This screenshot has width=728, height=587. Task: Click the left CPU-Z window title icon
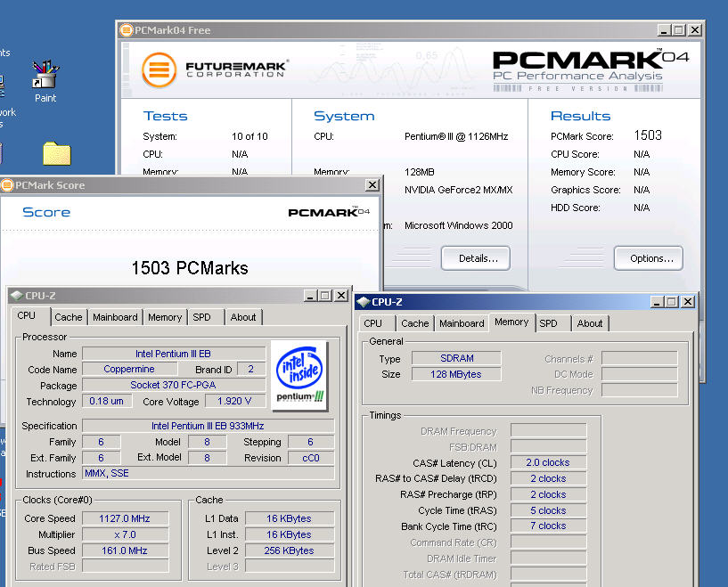[x=17, y=296]
